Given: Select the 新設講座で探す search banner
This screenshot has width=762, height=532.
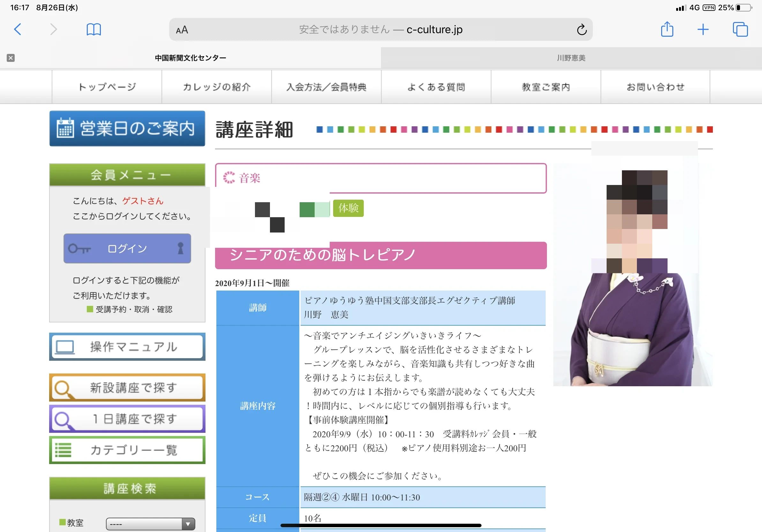Looking at the screenshot, I should pos(127,388).
